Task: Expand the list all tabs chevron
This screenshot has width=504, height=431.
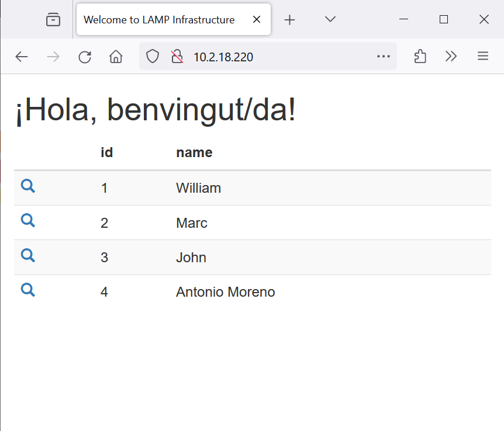Action: [330, 19]
